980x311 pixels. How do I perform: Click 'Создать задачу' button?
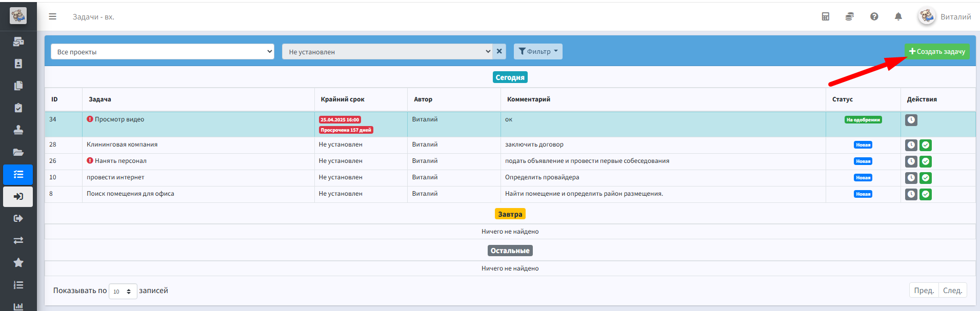[x=936, y=51]
